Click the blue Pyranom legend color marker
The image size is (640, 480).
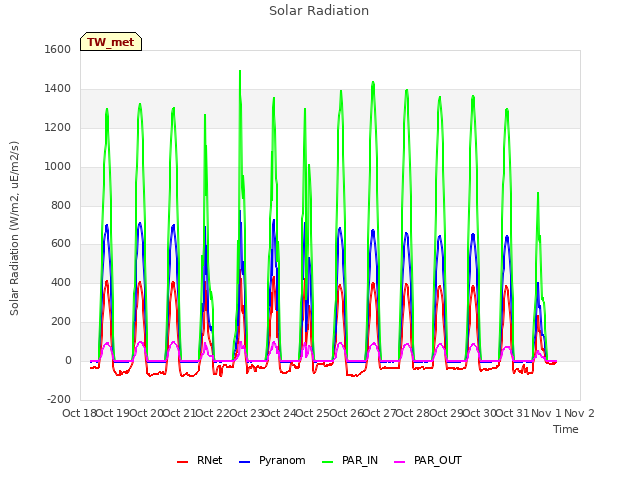(244, 462)
